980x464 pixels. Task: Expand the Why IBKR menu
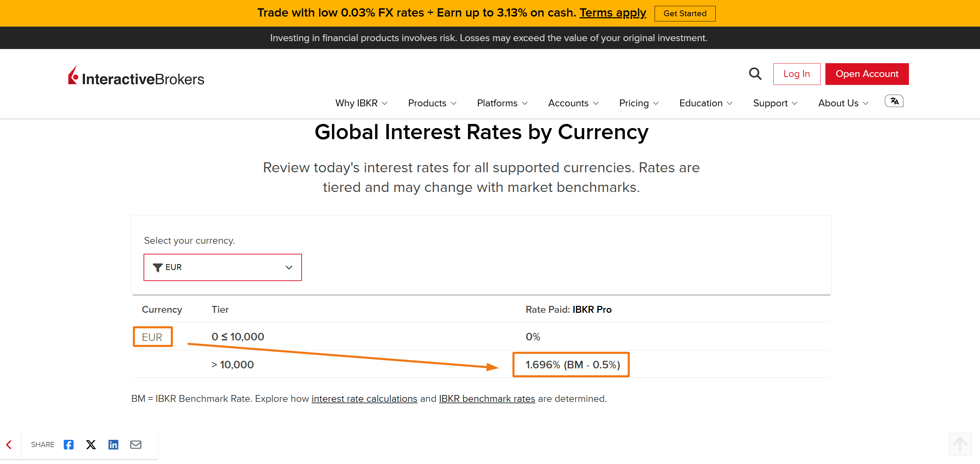pos(361,103)
